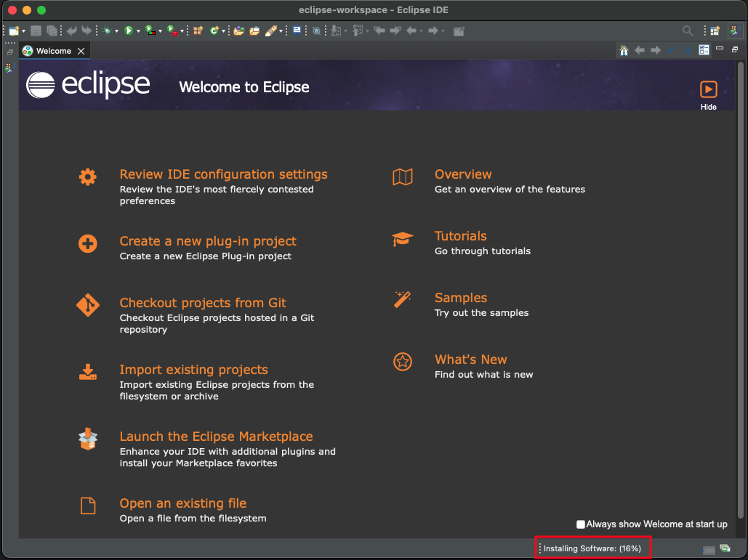This screenshot has width=748, height=560.
Task: Maximize the Welcome view
Action: pos(735,49)
